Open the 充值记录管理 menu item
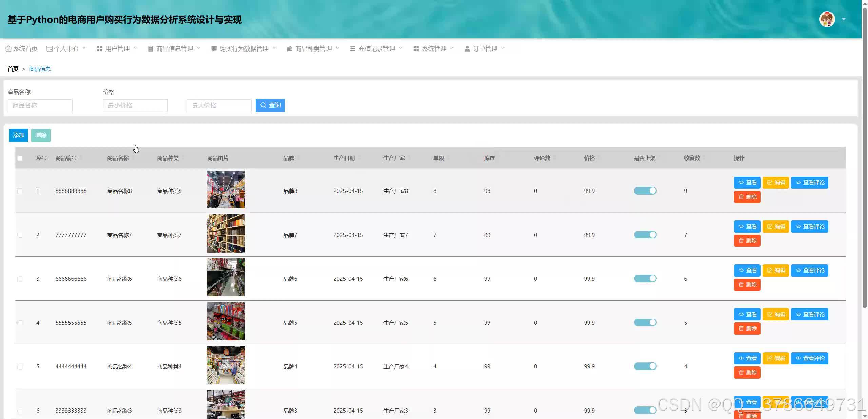 376,49
